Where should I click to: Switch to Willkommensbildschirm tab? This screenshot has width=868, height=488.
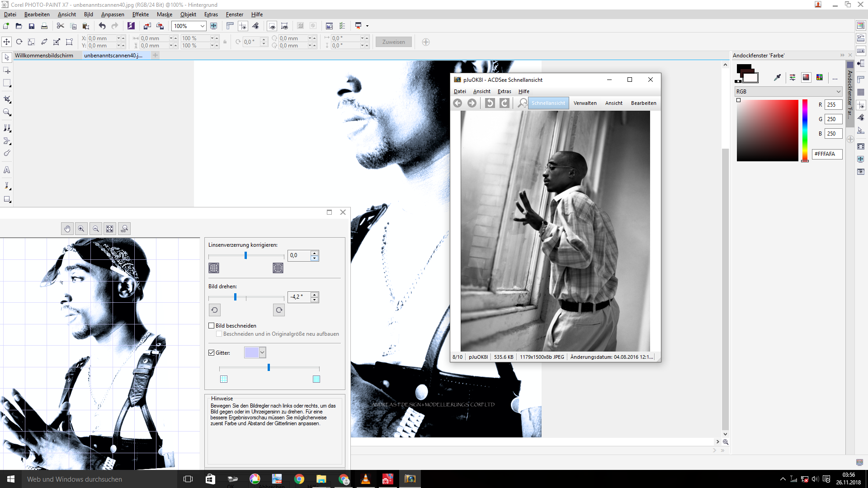(44, 56)
